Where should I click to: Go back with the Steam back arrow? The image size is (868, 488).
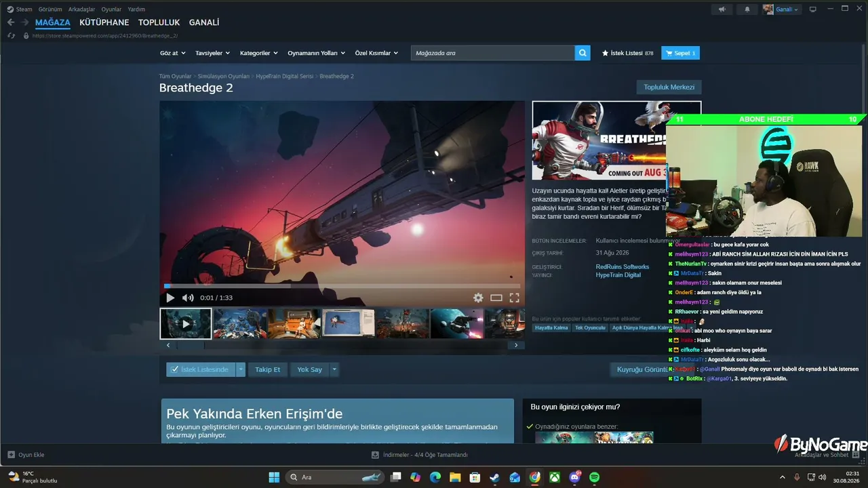coord(11,22)
